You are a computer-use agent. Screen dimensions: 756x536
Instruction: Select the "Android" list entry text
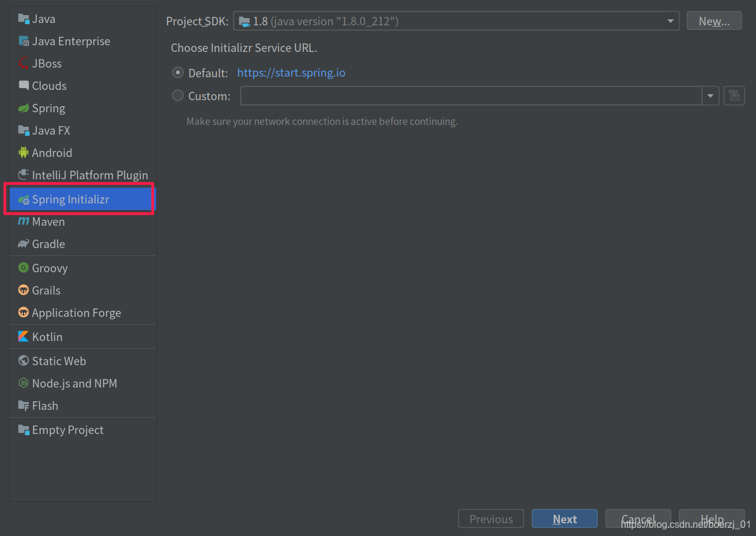52,153
